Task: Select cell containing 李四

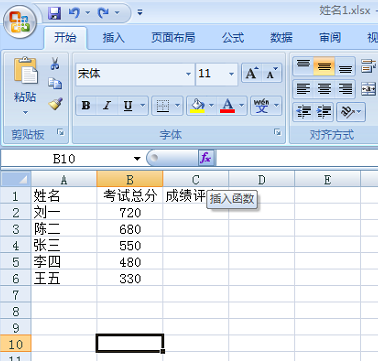Action: tap(64, 262)
